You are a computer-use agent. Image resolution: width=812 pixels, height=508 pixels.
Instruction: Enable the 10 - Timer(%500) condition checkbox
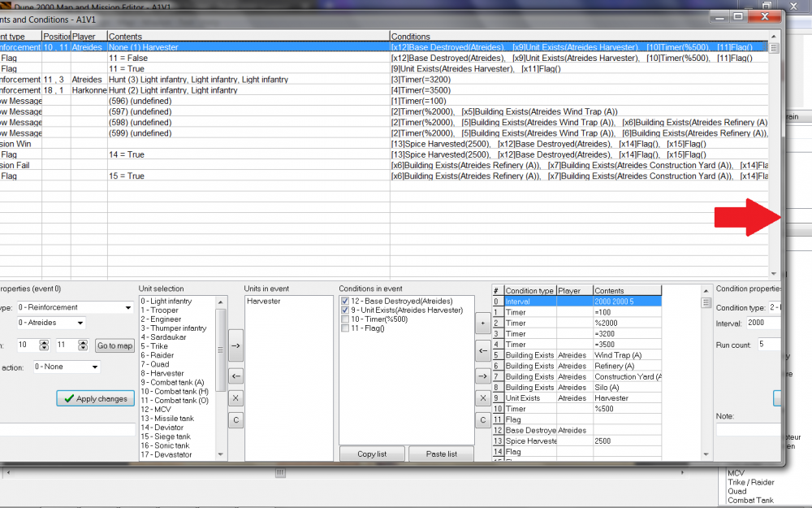point(346,319)
